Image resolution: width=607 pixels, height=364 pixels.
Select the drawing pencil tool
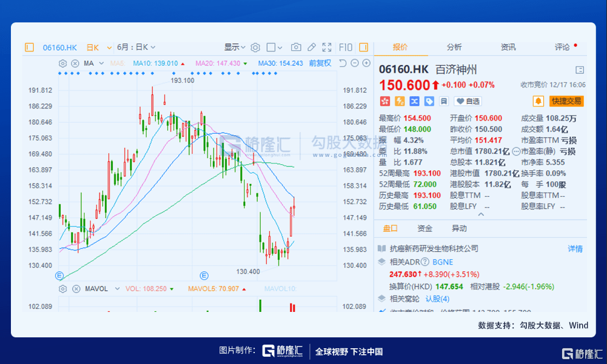(311, 47)
